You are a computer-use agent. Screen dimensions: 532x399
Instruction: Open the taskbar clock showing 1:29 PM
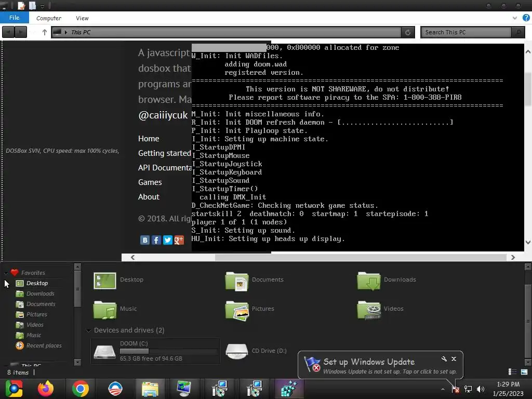coord(508,389)
